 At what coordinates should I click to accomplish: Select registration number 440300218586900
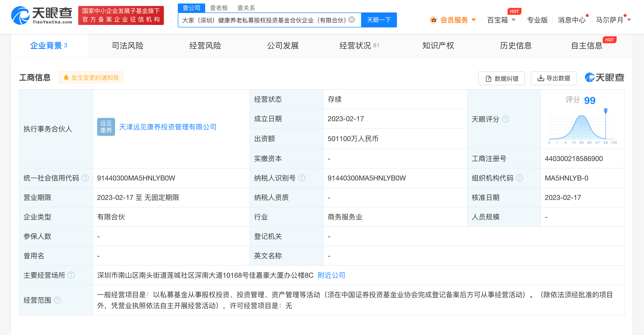574,159
